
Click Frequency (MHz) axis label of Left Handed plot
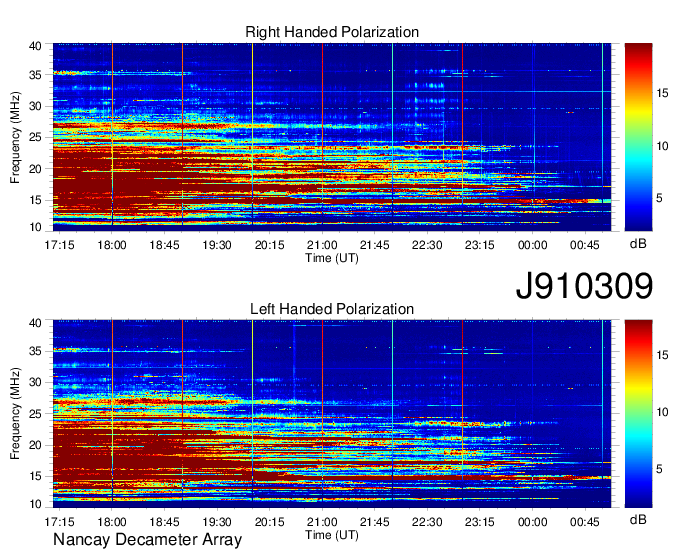tap(15, 414)
